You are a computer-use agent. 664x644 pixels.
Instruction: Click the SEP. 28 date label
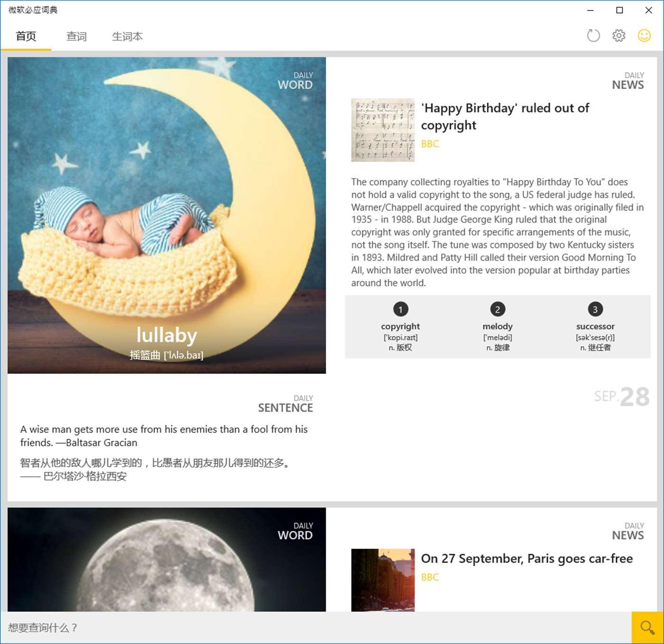(x=622, y=397)
